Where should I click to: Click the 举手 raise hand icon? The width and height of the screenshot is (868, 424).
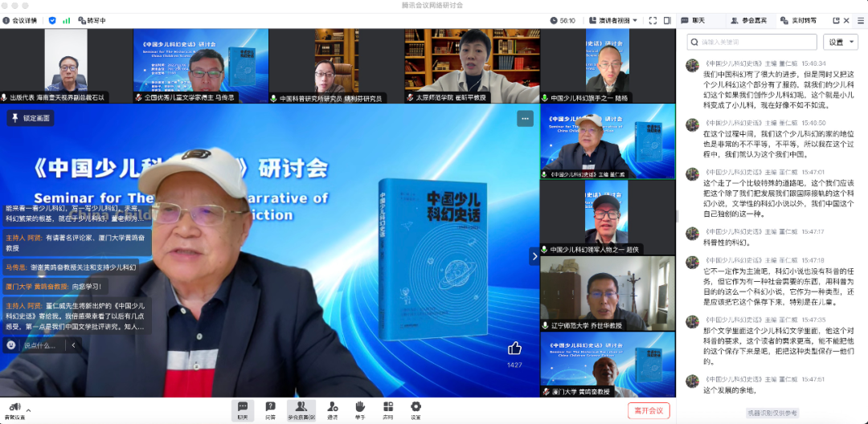click(x=360, y=410)
